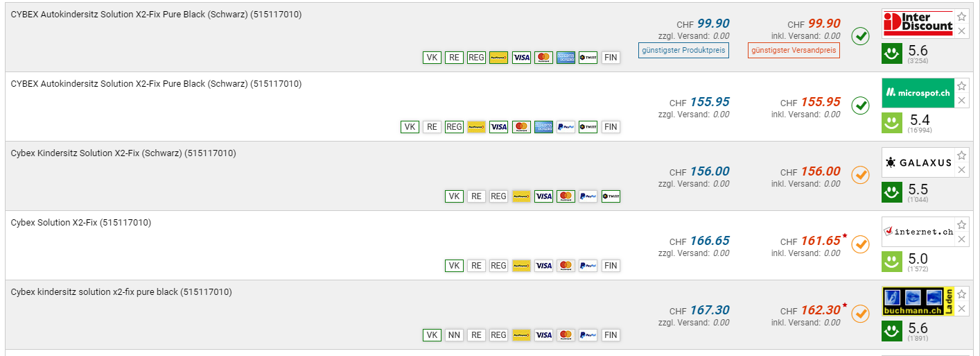Click the "günstigster Produktpreis" badge
The height and width of the screenshot is (356, 980).
point(683,50)
